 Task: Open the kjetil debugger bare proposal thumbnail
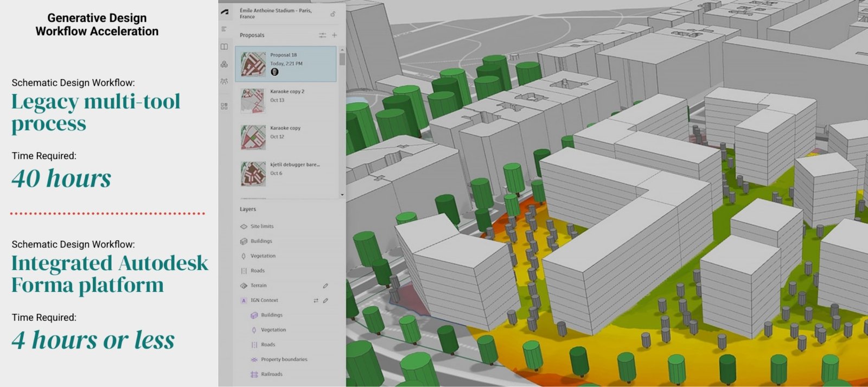click(253, 174)
